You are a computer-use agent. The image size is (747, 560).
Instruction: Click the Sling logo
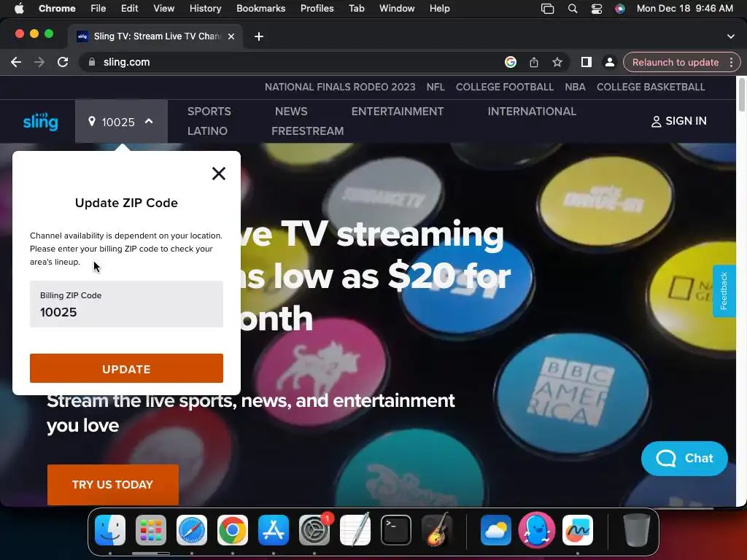pyautogui.click(x=41, y=122)
